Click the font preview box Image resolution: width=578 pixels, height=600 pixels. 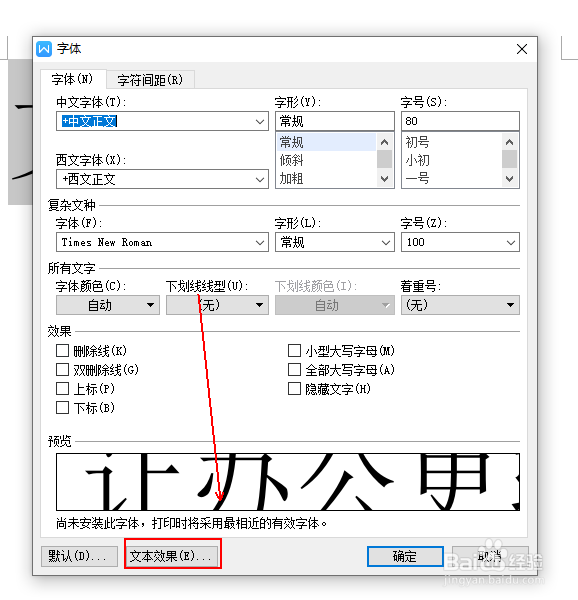pos(288,482)
